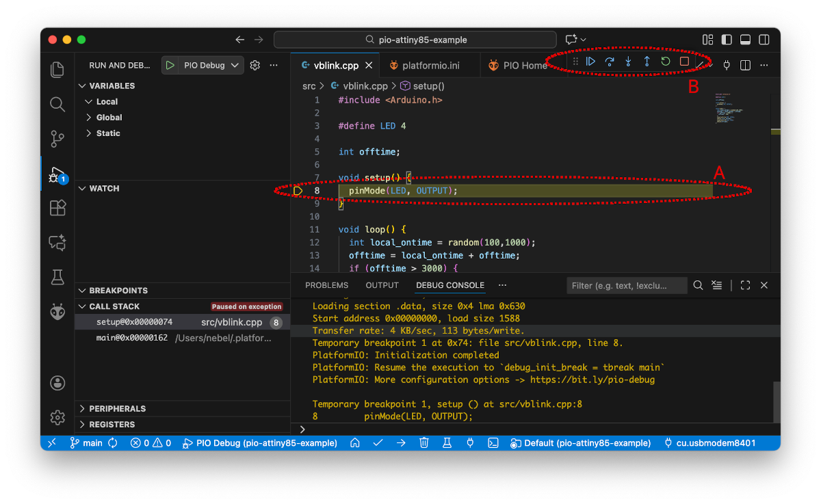Click PlatformIO Build checkmark in status bar

(x=378, y=443)
